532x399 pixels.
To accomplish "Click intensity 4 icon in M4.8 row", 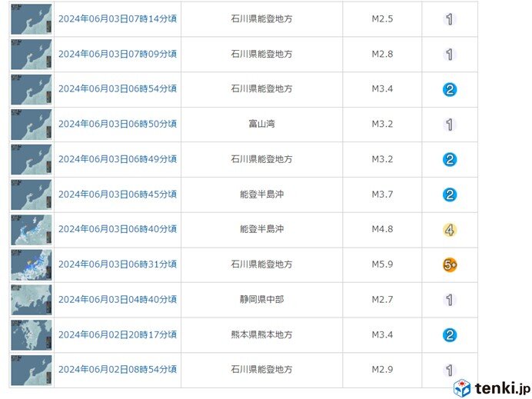I will click(450, 230).
